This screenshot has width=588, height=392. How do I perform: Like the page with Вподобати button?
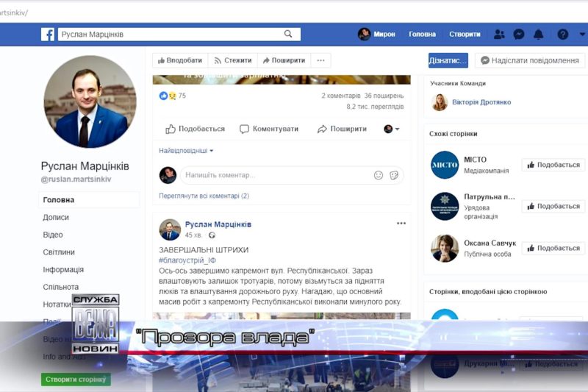coord(180,60)
